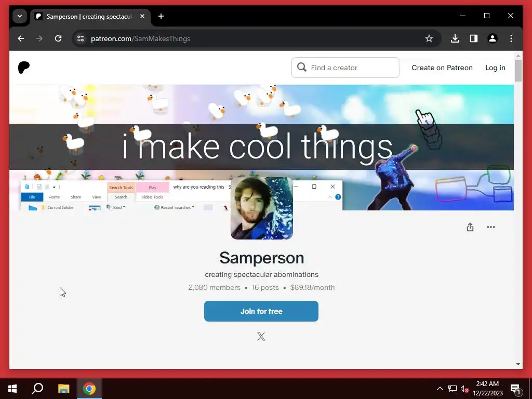Click the Patreon logo icon
532x399 pixels.
pyautogui.click(x=24, y=68)
